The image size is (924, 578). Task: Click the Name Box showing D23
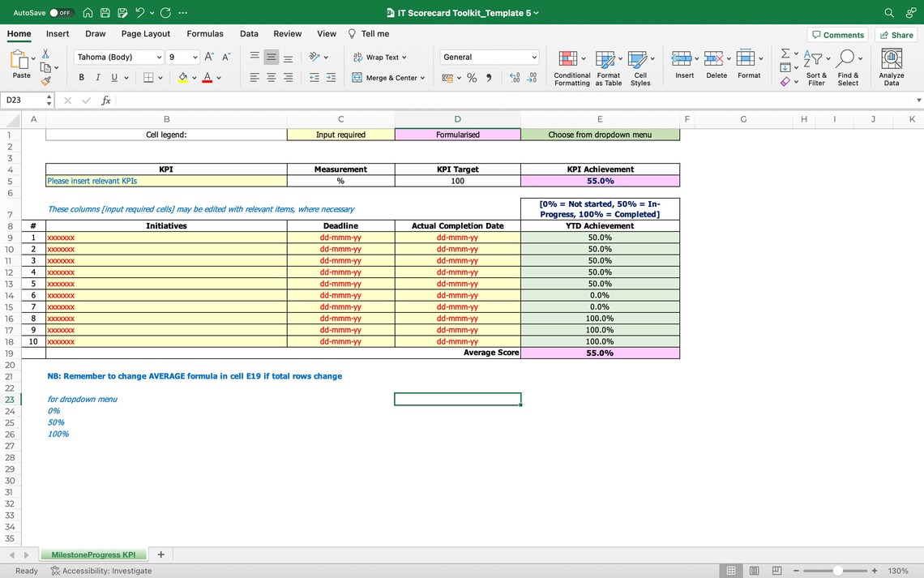22,100
